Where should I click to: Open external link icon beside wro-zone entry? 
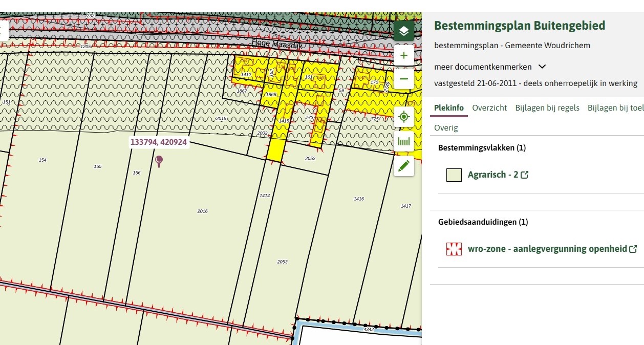point(633,249)
